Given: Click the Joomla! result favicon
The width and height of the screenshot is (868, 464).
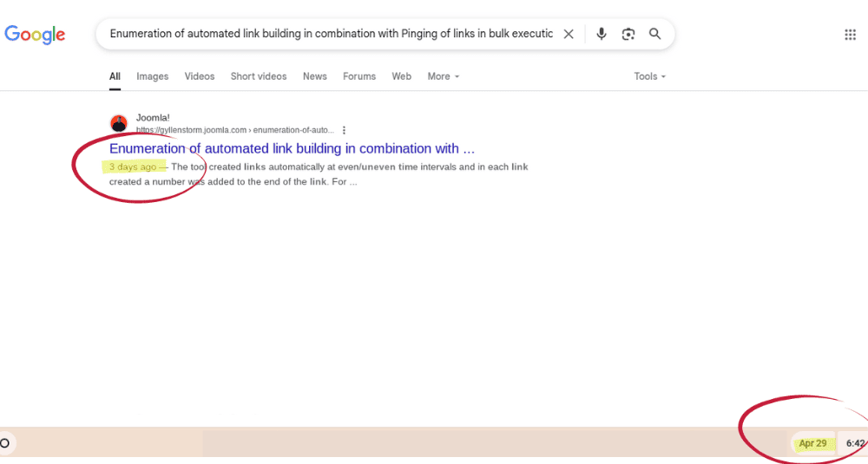Looking at the screenshot, I should tap(119, 123).
